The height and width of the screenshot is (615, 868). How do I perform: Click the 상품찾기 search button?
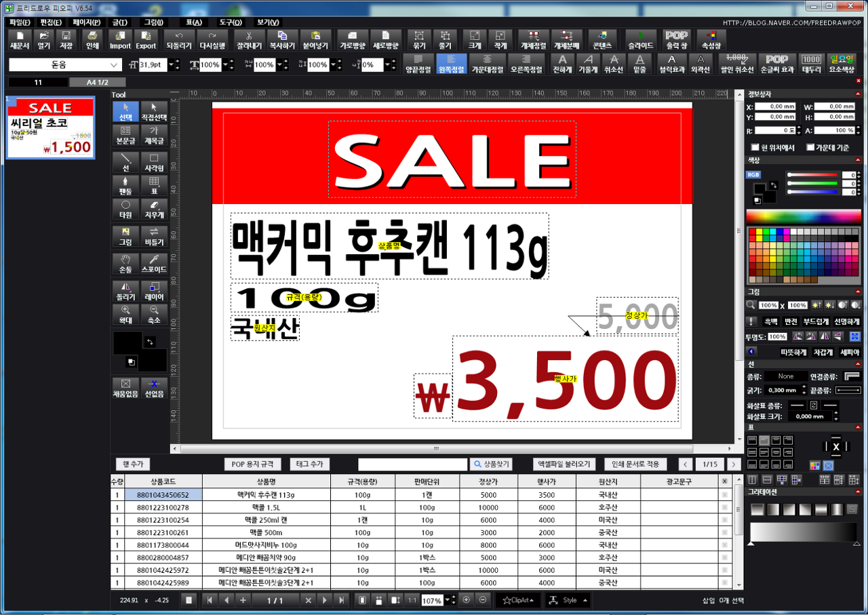(491, 464)
